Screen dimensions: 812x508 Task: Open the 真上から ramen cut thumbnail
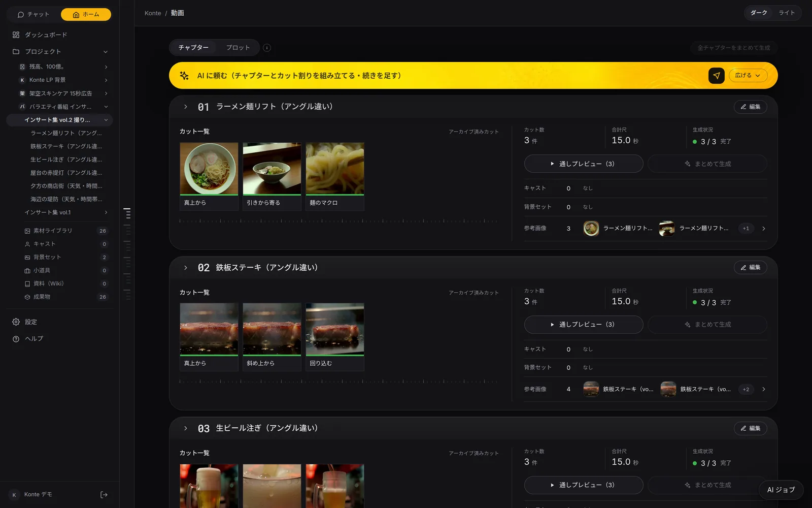click(209, 176)
